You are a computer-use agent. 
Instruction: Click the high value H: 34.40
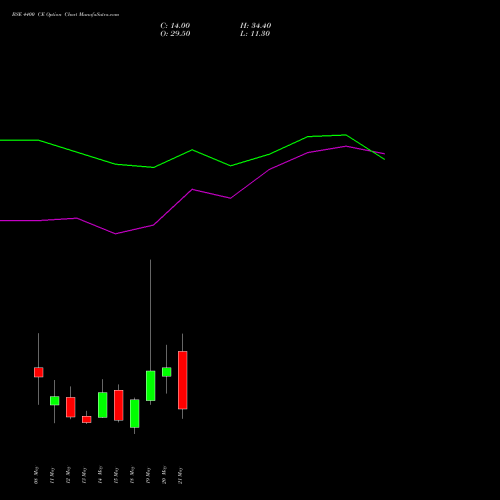256,26
